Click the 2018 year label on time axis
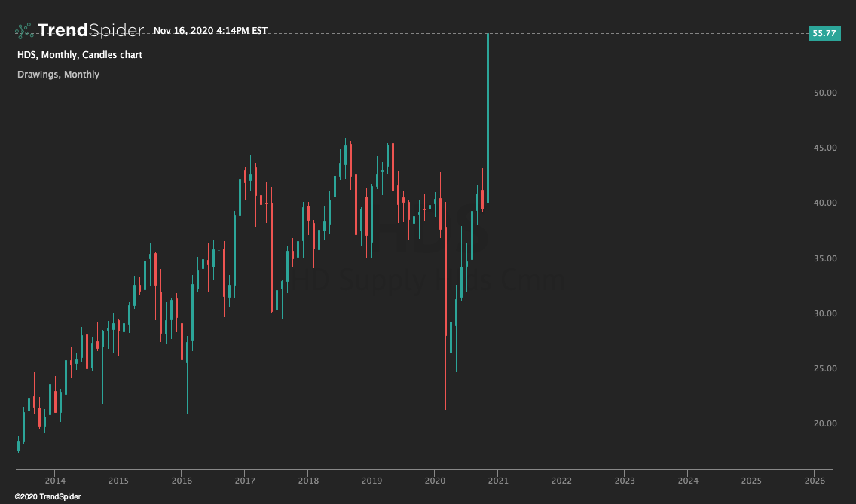856x504 pixels. [308, 481]
